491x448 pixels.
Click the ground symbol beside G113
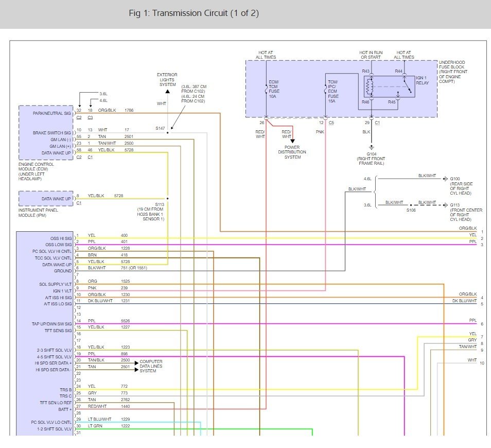click(445, 205)
